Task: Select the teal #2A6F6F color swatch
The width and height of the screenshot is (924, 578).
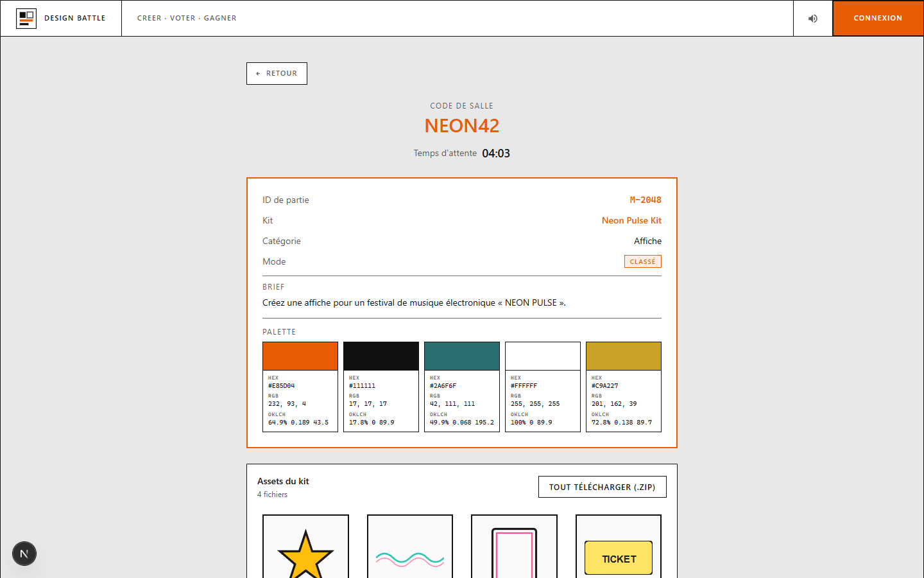Action: [x=462, y=356]
